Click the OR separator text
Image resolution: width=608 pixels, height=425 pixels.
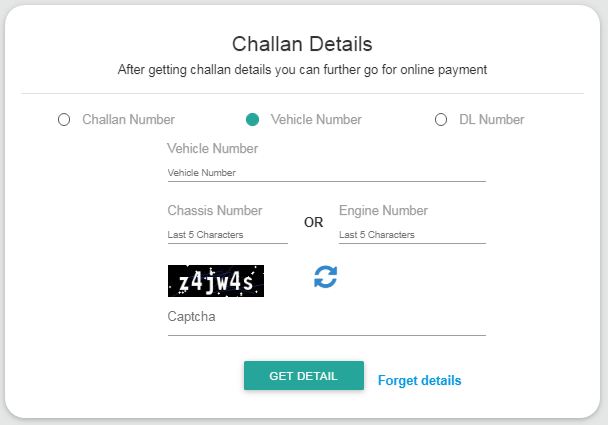coord(313,222)
